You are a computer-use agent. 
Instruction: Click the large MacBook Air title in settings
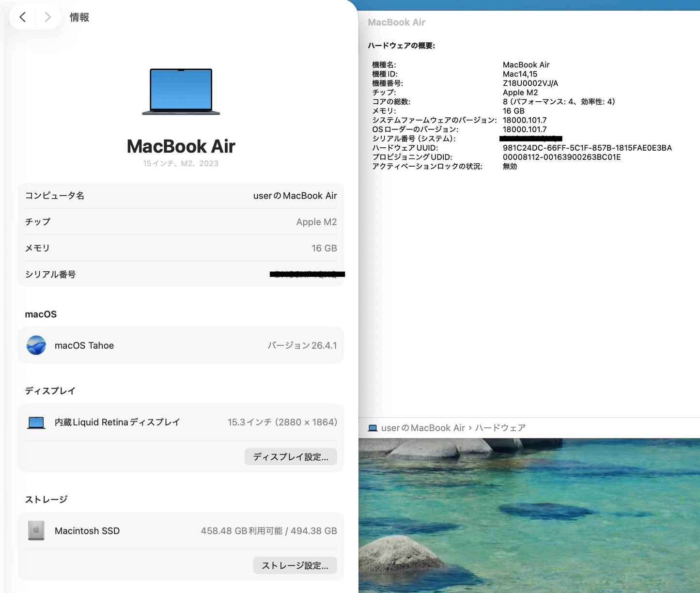(x=181, y=146)
